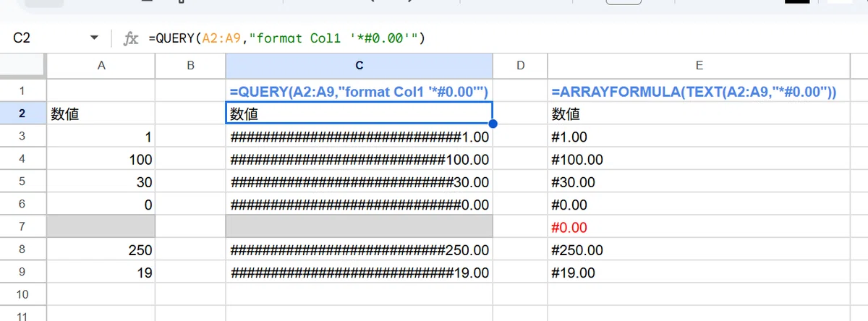The width and height of the screenshot is (868, 321).
Task: Click cell A4 containing 100
Action: (101, 159)
